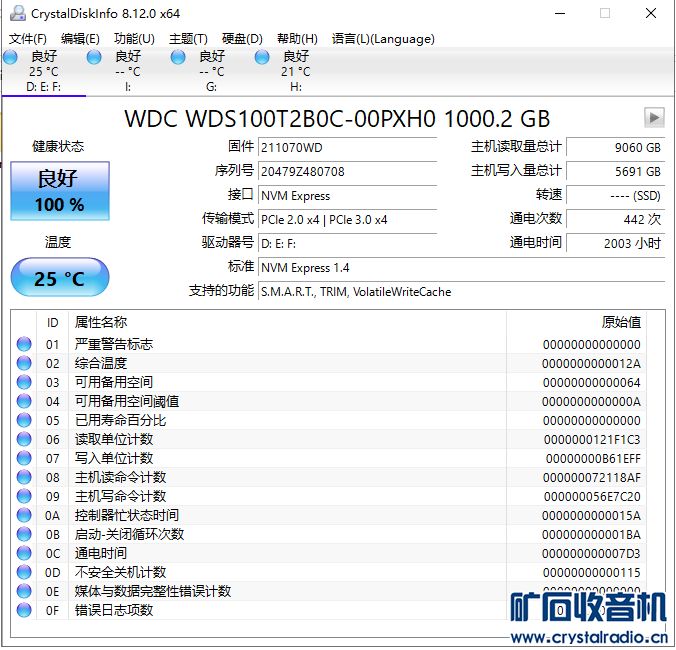Viewport: 676px width, 650px height.
Task: Click status orb of row 0A 控制器忙状态时间
Action: [24, 515]
